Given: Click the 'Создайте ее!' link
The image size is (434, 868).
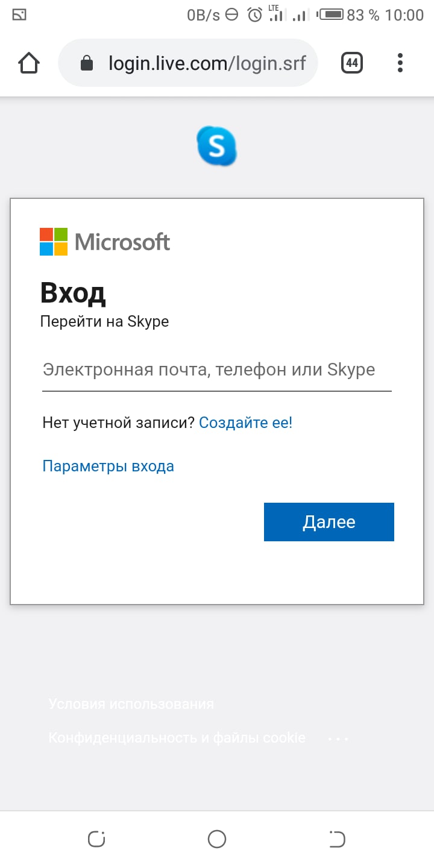Looking at the screenshot, I should point(245,423).
